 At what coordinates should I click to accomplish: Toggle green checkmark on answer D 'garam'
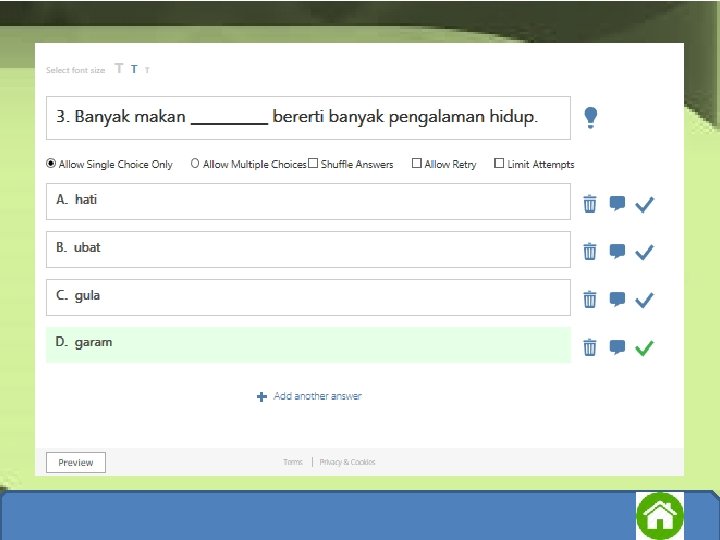[x=645, y=348]
